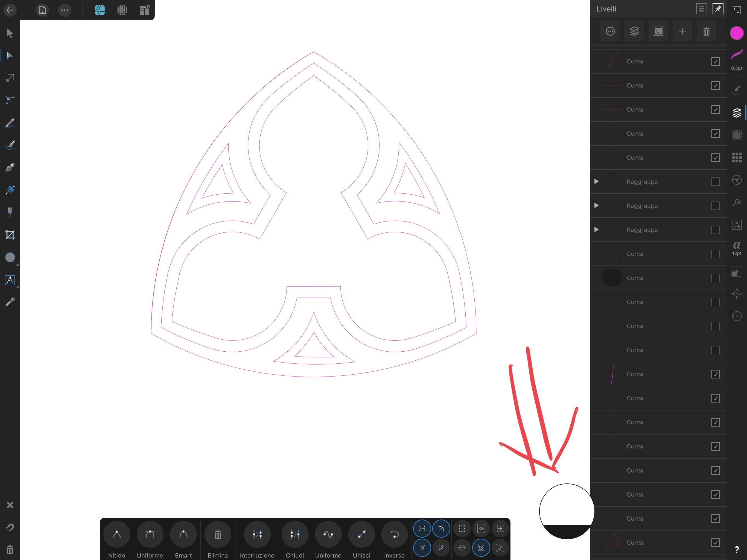The image size is (747, 560).
Task: Show the Curva layer with black circle thumbnail
Action: click(715, 278)
